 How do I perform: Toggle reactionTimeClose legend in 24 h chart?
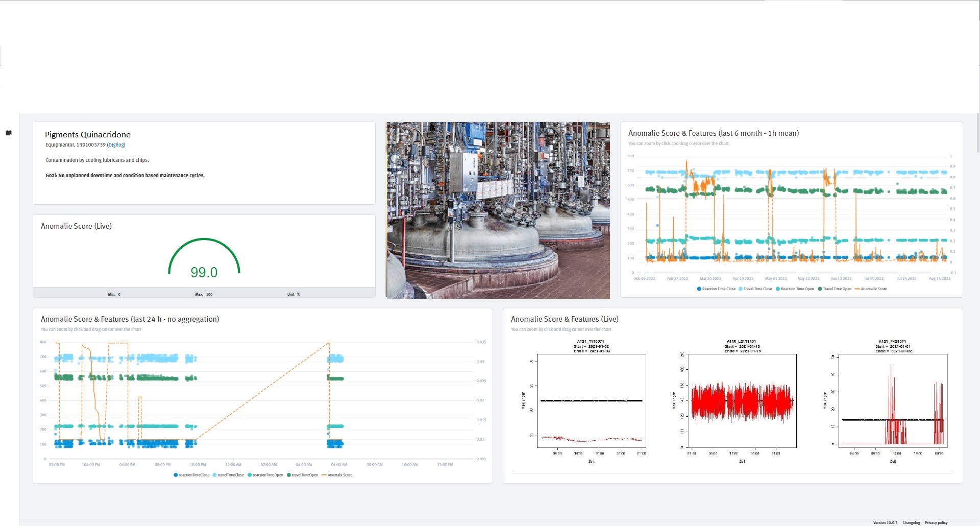[193, 475]
